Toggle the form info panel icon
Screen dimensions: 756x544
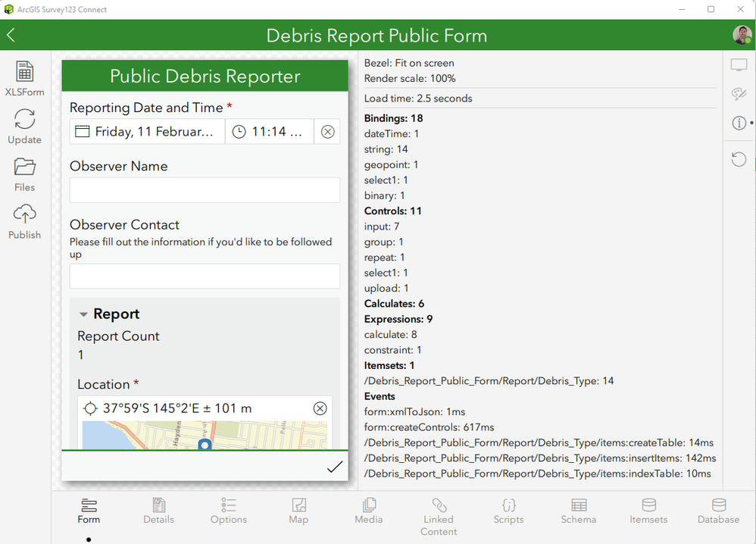coord(739,123)
